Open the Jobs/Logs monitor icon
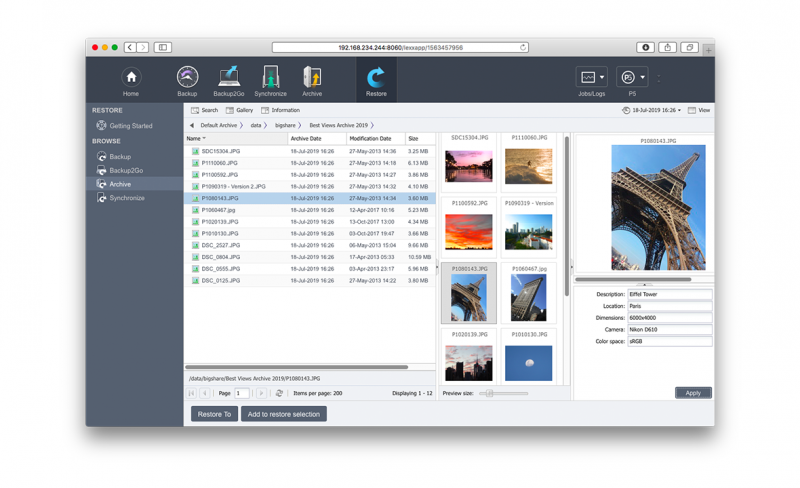 click(x=587, y=77)
